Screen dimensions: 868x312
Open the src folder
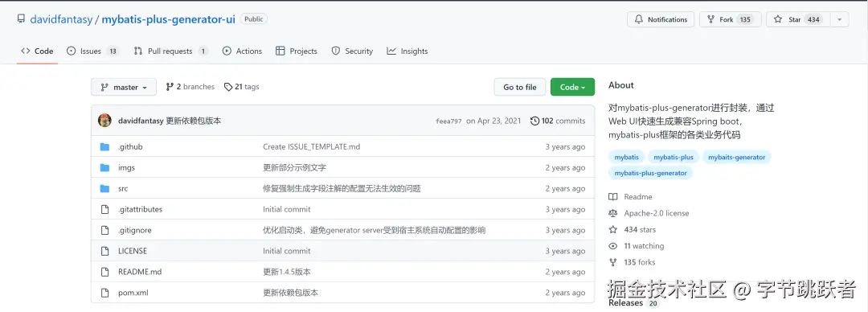pos(123,188)
